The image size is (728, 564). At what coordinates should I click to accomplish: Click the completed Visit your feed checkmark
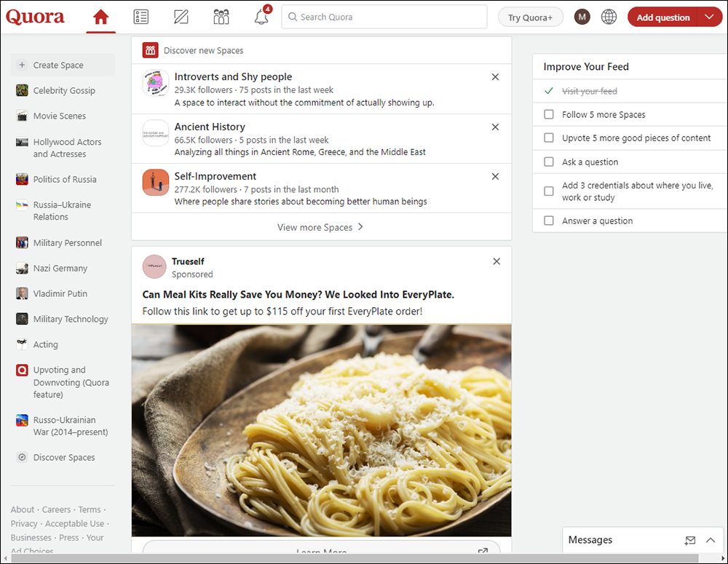[549, 91]
